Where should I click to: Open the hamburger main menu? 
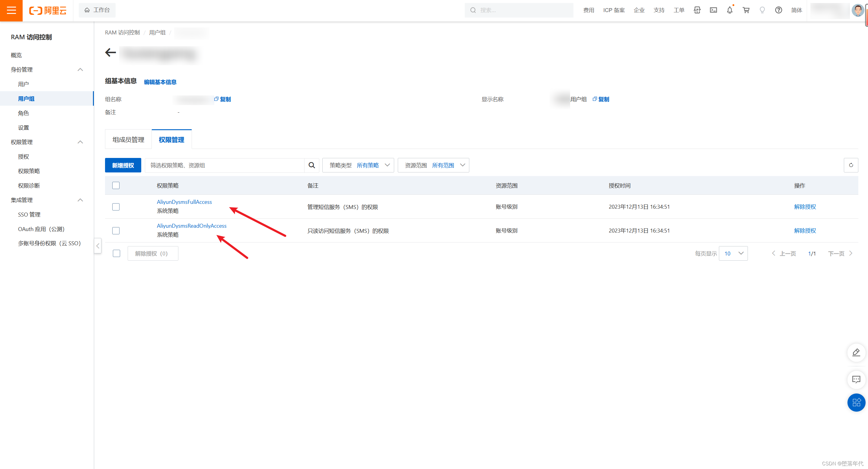11,11
